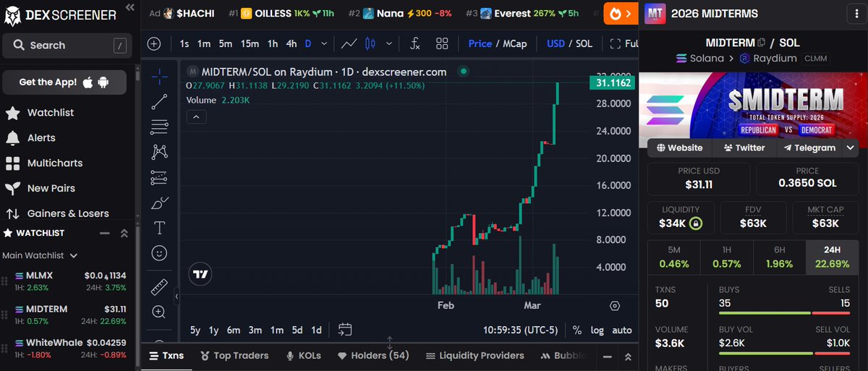The width and height of the screenshot is (868, 371).
Task: Open the Main Watchlist dropdown
Action: coord(40,255)
